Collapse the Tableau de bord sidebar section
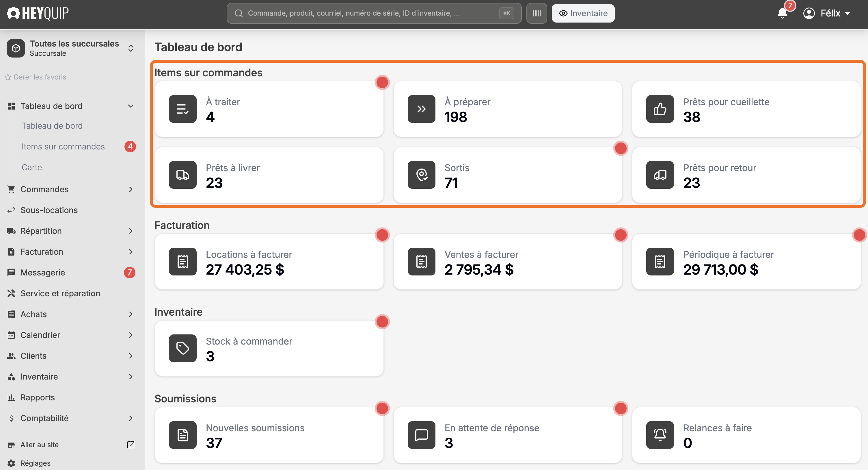The image size is (868, 470). pos(131,106)
